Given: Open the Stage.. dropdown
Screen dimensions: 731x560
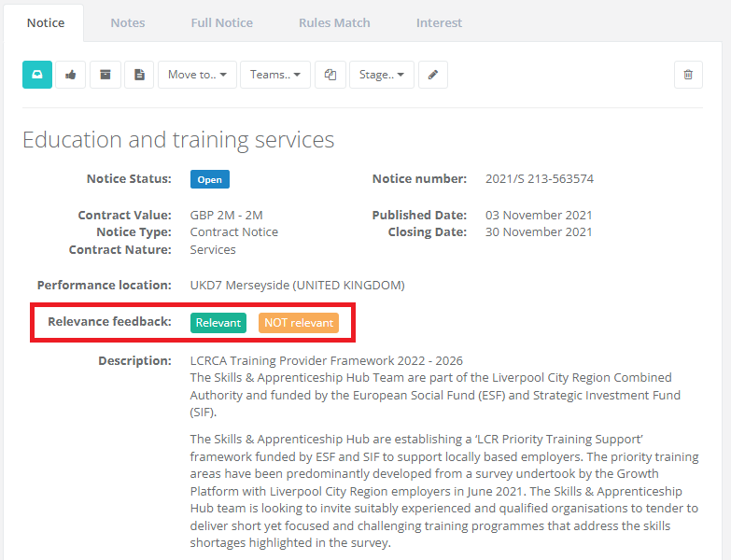Looking at the screenshot, I should (x=382, y=75).
